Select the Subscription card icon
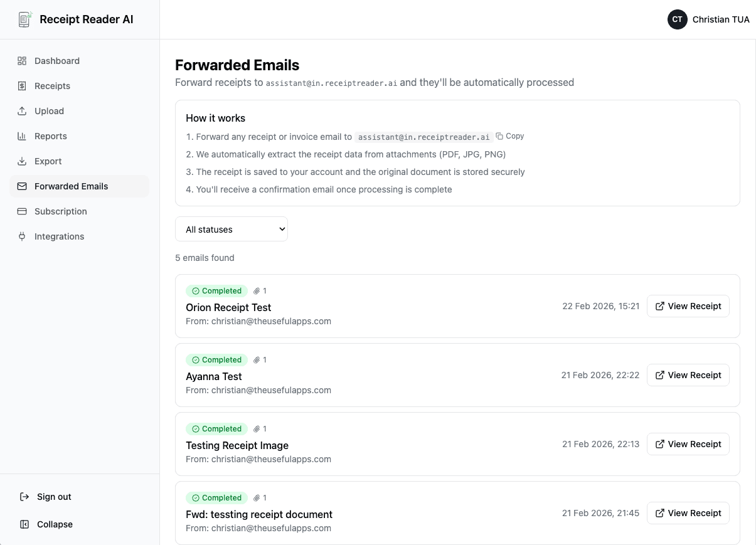The image size is (756, 545). click(21, 211)
